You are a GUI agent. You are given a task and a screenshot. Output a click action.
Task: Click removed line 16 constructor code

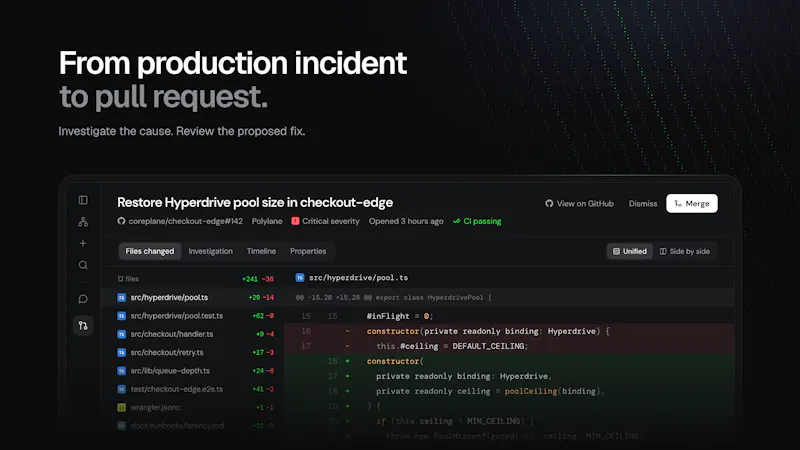pyautogui.click(x=488, y=331)
